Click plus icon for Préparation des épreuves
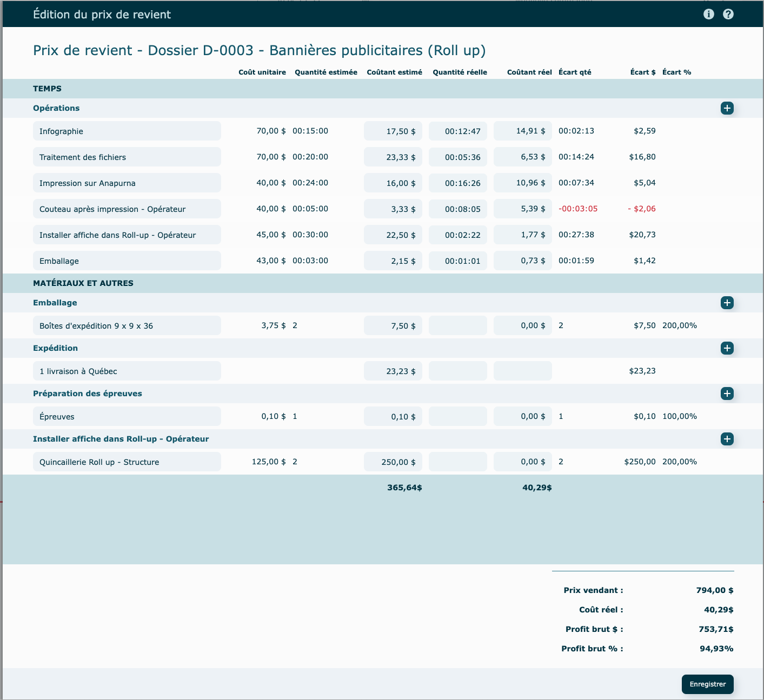 (727, 394)
